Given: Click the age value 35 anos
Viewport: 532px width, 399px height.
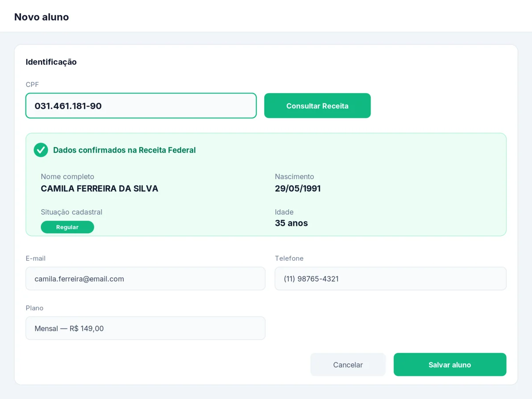Looking at the screenshot, I should click(291, 223).
